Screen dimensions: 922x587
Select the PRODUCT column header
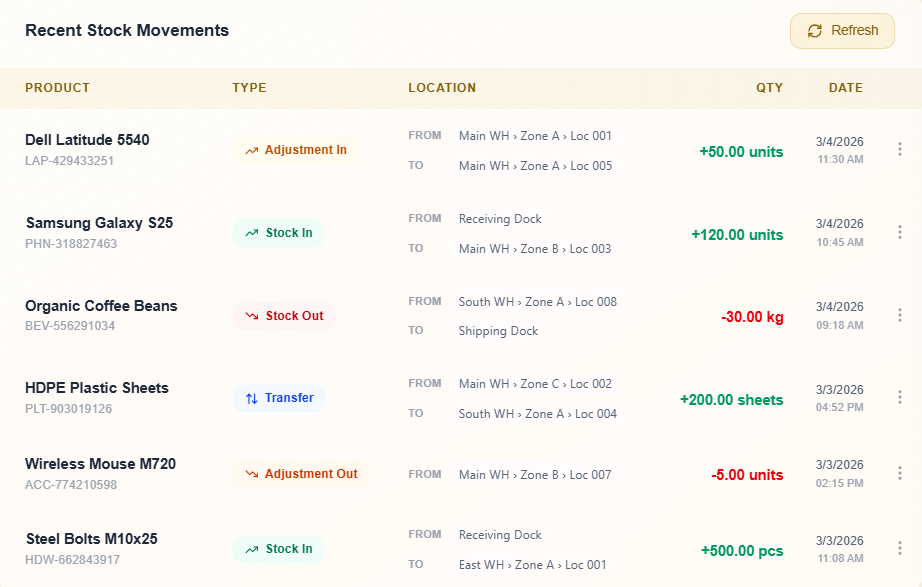pyautogui.click(x=58, y=88)
